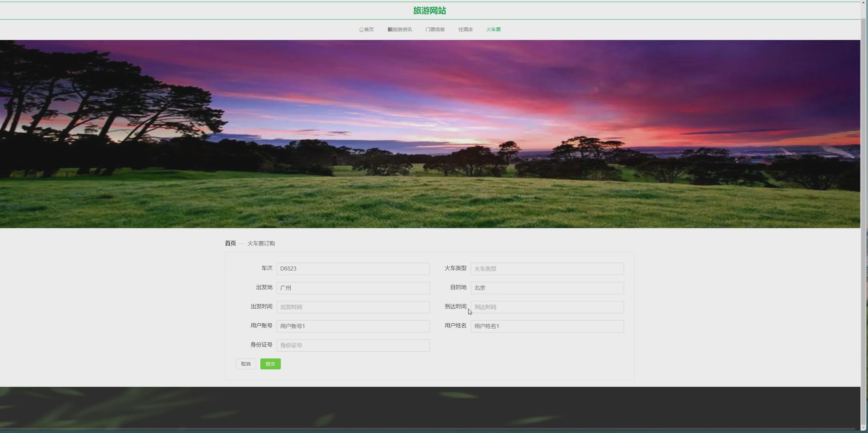Open the 住酒店 navigation item
The image size is (868, 433).
click(465, 29)
